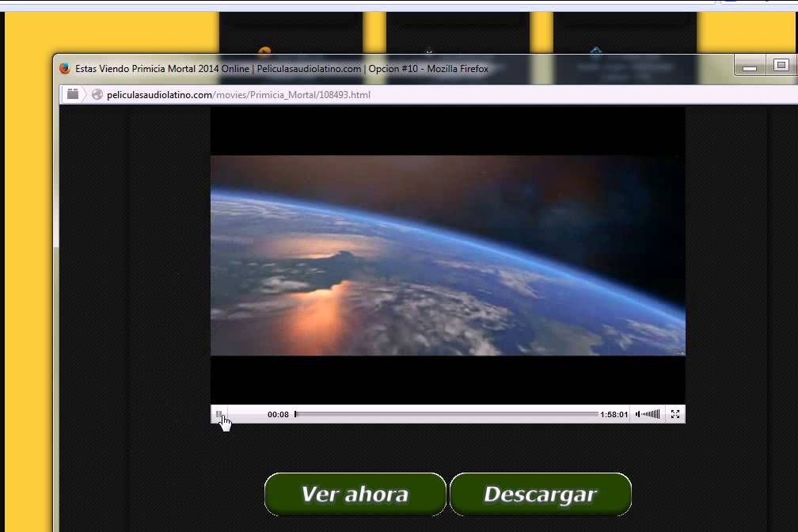Click the total duration 1:58:01 label
This screenshot has width=798, height=532.
point(614,414)
